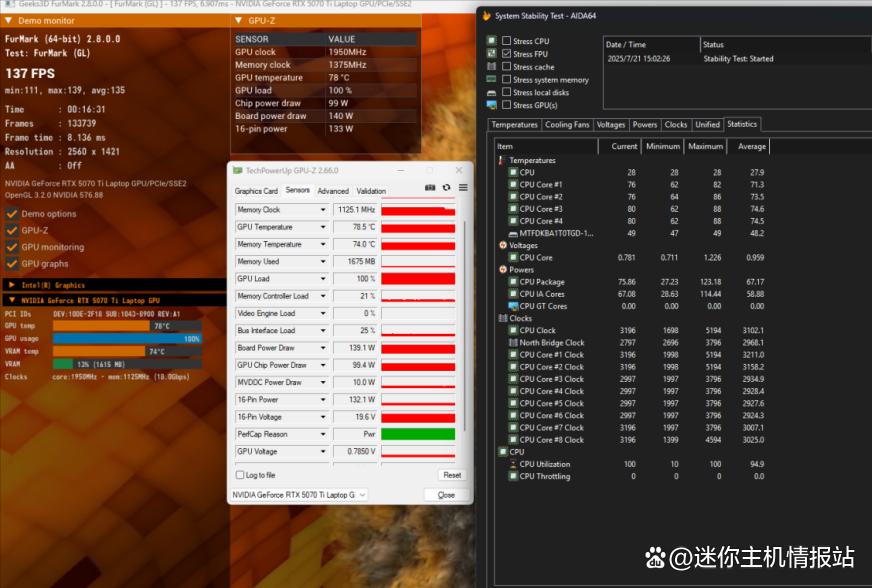
Task: Open the GPU-Z hamburger menu
Action: [x=463, y=188]
